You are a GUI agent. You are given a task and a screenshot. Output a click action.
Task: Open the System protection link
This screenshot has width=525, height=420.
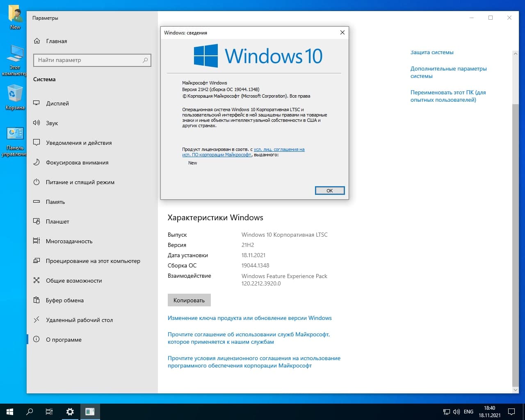coord(432,52)
